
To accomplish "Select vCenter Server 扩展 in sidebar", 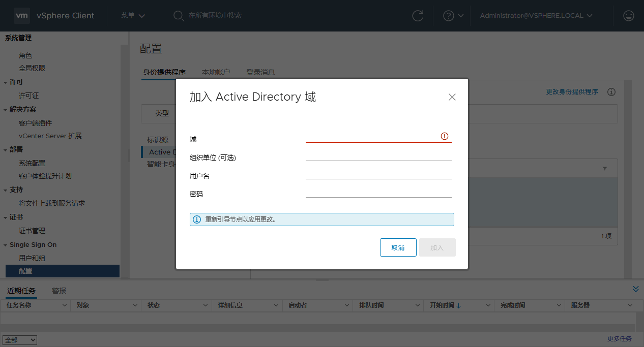I will tap(50, 136).
